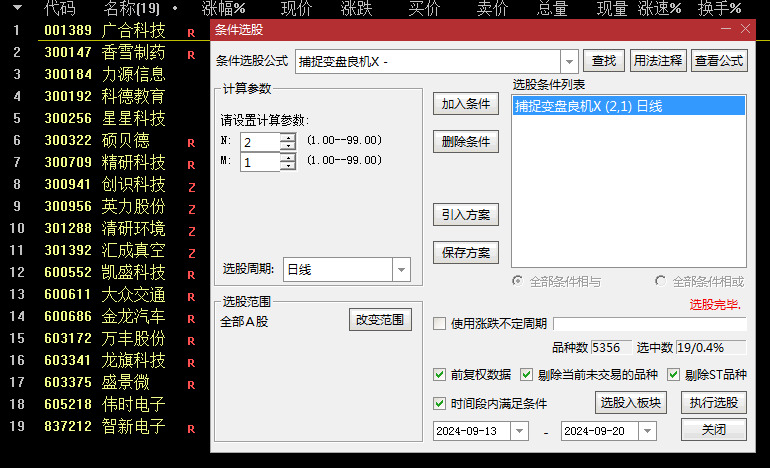The height and width of the screenshot is (468, 770).
Task: Select stock 300709 精研科技
Action: tap(105, 162)
